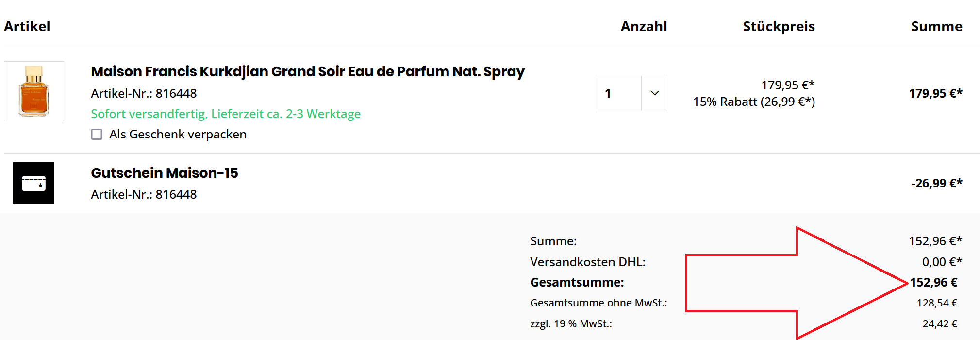Click the bold 'Gesamtsumme:' label
Viewport: 980px width, 340px height.
click(577, 282)
